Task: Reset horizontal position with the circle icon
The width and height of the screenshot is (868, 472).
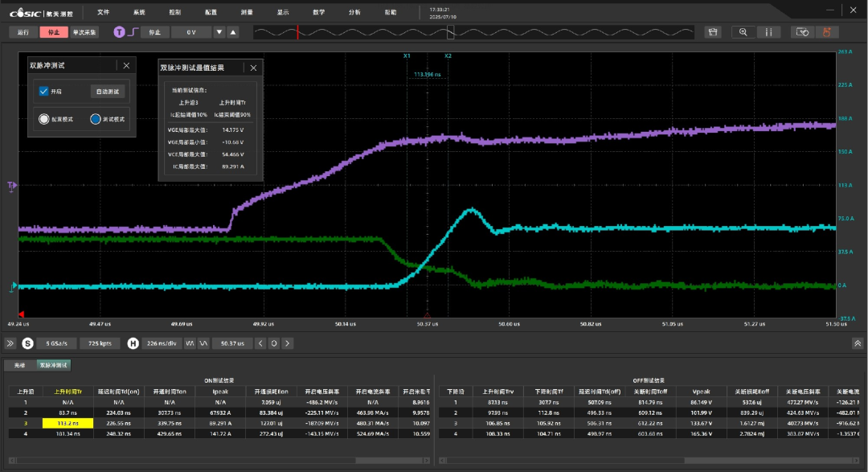Action: tap(273, 343)
